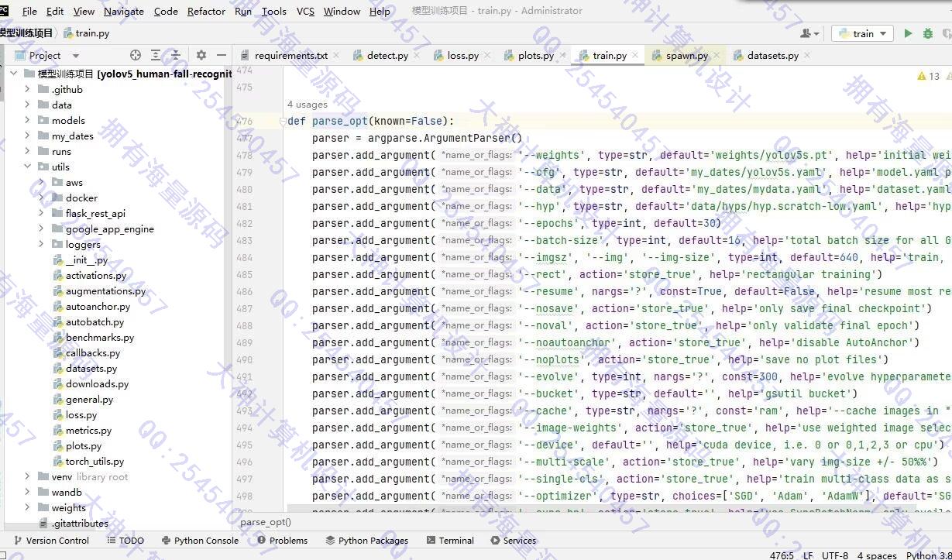Select .gitattributes file in tree
The height and width of the screenshot is (560, 952).
pos(80,523)
